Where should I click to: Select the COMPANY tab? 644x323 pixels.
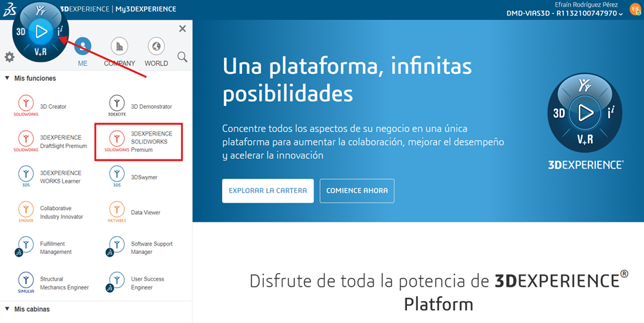click(119, 52)
